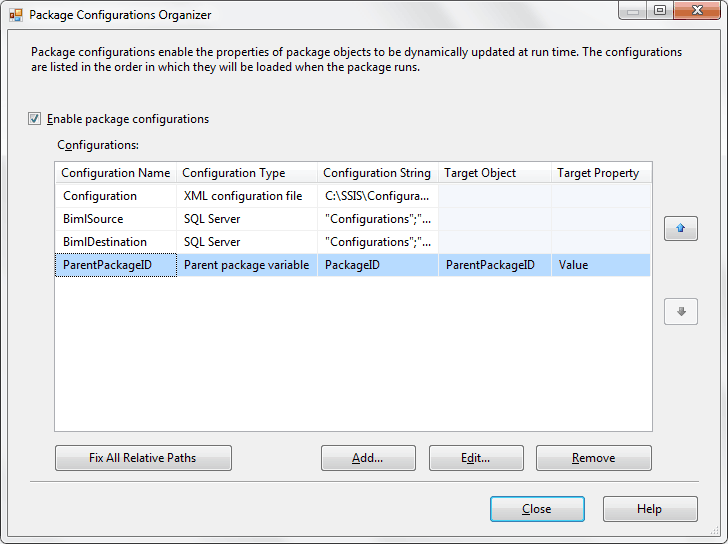Select the Configuration XML file row
This screenshot has width=728, height=544.
coord(100,196)
